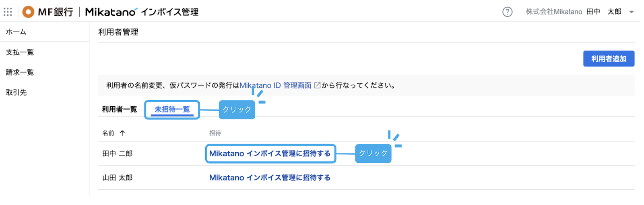The height and width of the screenshot is (205, 644).
Task: Select 取引先 in the sidebar
Action: 16,93
